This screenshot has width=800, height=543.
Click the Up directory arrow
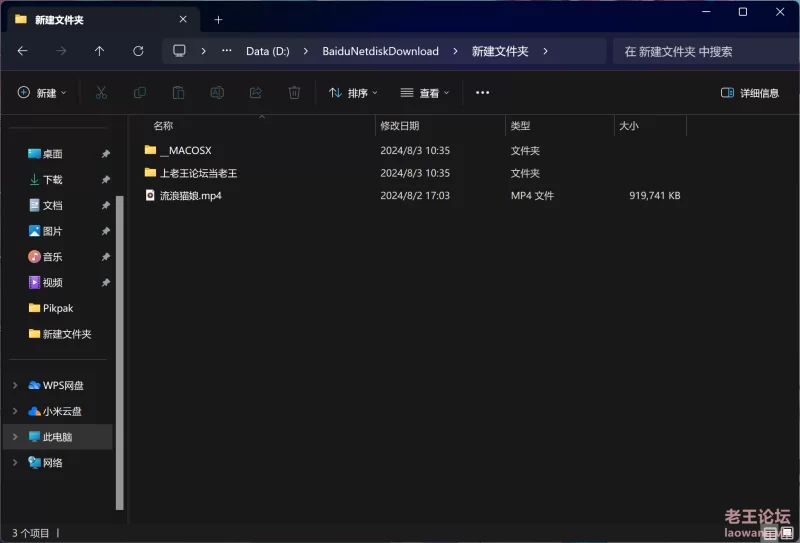pos(99,51)
